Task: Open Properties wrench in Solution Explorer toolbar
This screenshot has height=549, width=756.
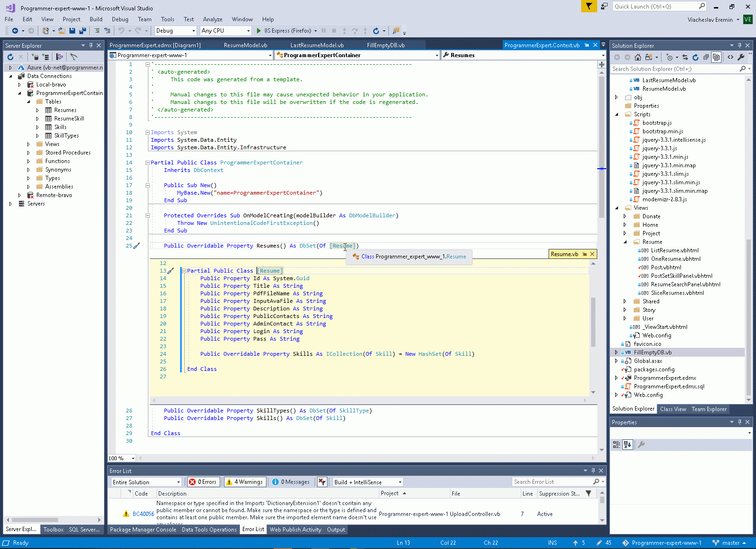Action: (x=741, y=57)
